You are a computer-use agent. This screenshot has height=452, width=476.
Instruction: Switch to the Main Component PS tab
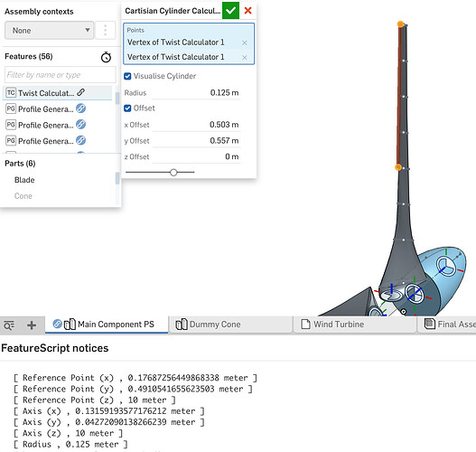(107, 325)
